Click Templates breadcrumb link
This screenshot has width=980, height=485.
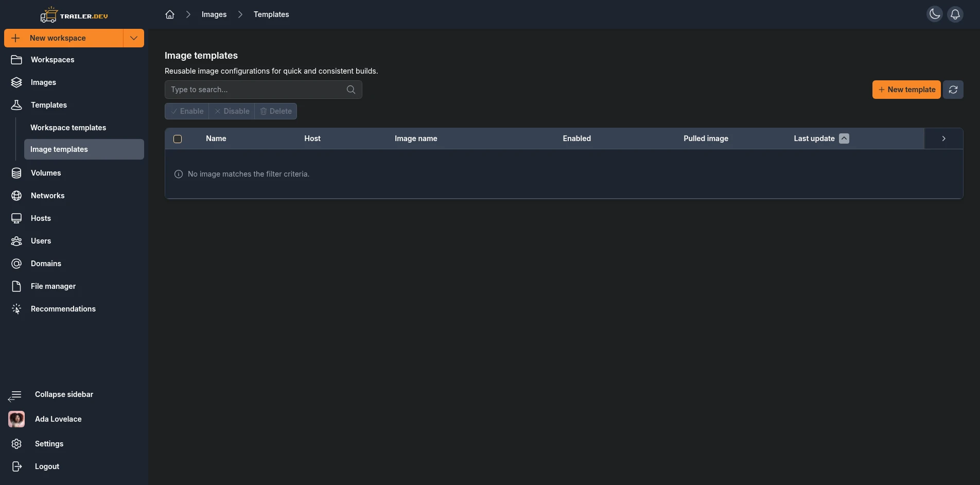[271, 14]
